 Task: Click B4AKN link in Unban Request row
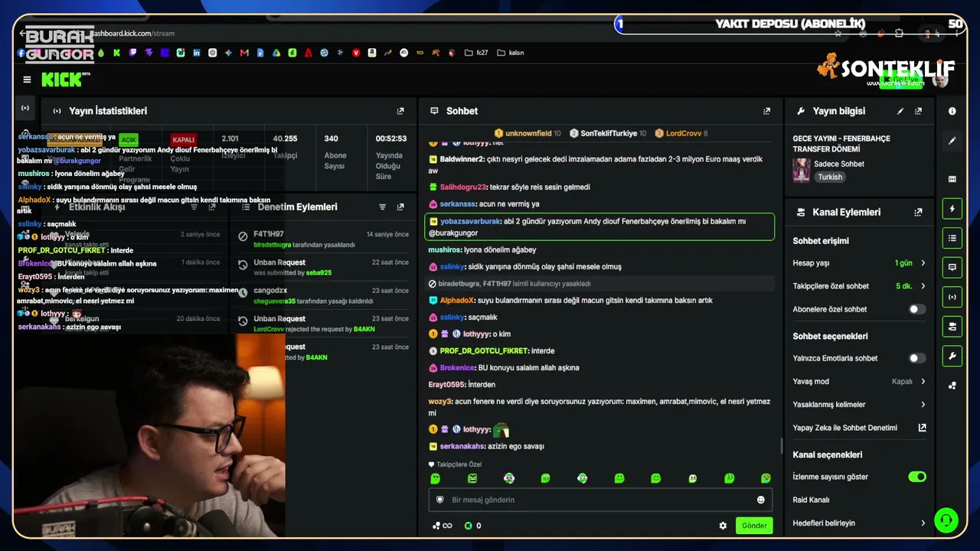(364, 329)
